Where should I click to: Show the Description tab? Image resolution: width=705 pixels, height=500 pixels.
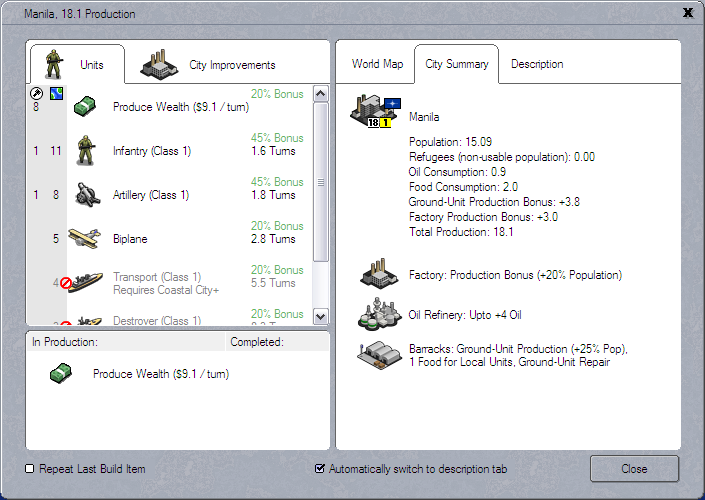pyautogui.click(x=537, y=64)
